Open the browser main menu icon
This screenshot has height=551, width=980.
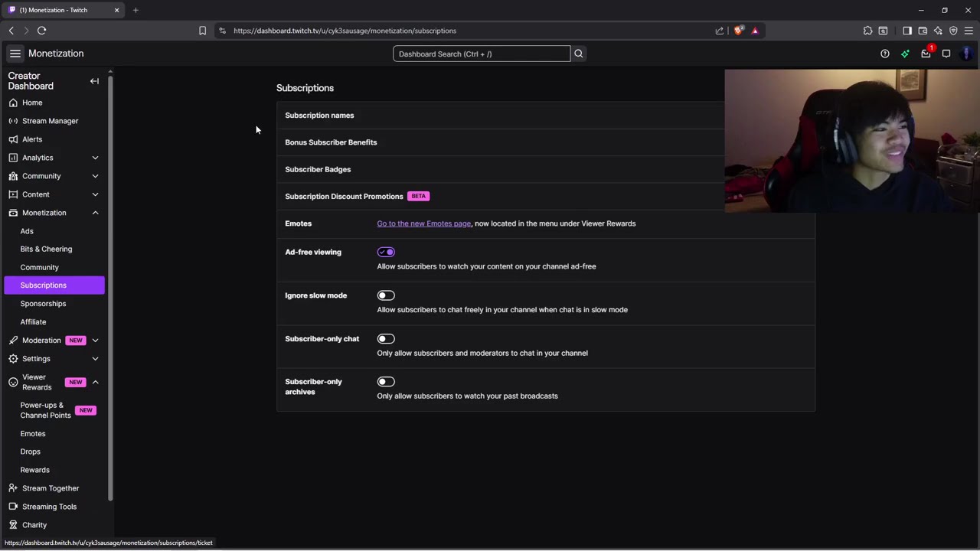pos(969,31)
